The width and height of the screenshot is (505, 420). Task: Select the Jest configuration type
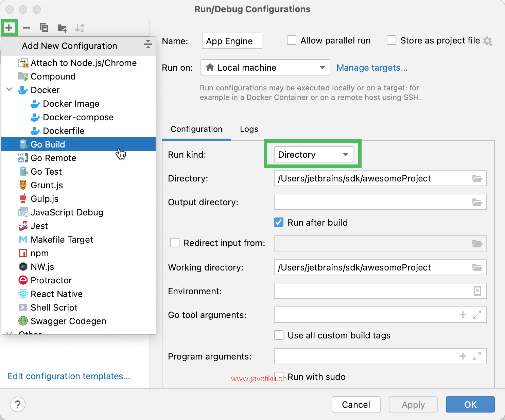[x=79, y=226]
